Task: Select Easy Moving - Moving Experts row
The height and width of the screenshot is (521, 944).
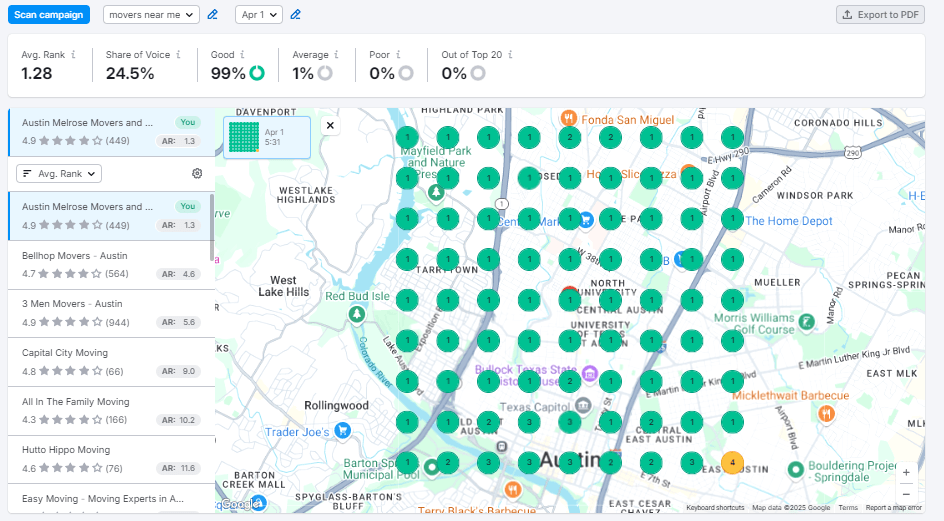Action: click(x=111, y=499)
